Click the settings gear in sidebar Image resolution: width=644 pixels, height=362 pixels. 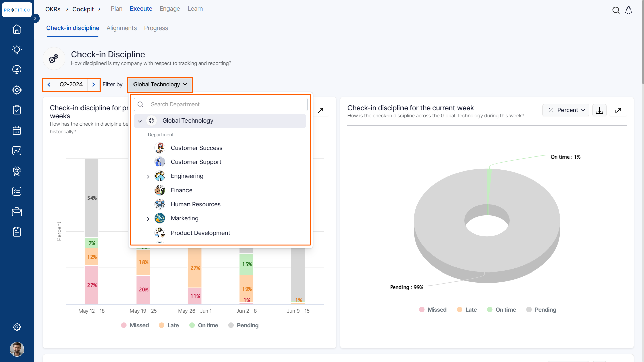tap(17, 327)
